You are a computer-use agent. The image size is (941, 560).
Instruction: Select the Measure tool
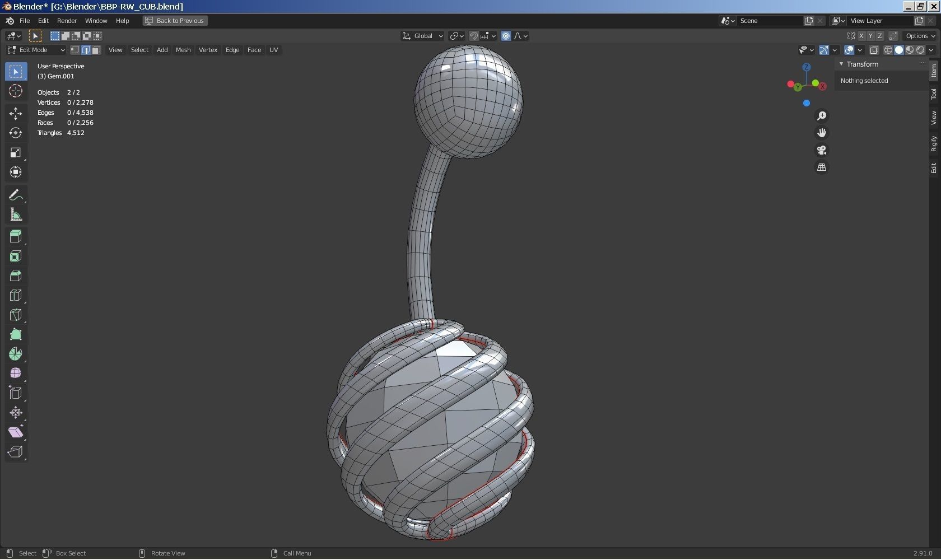point(16,214)
